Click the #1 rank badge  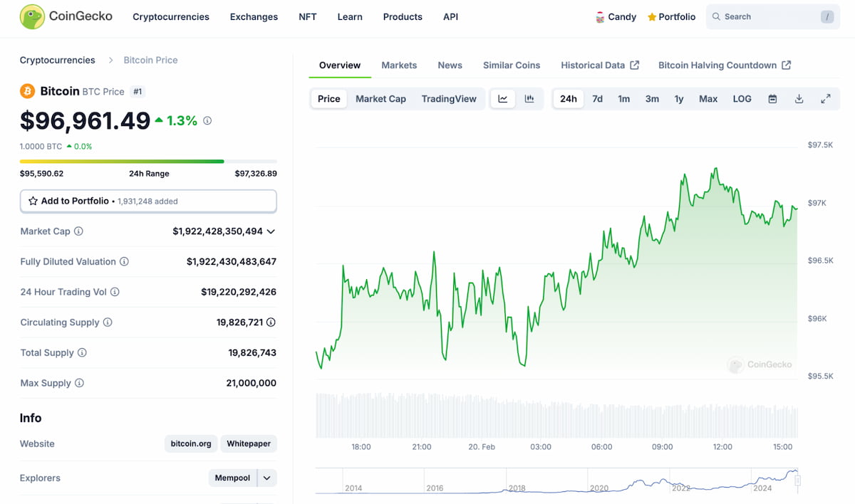(138, 91)
